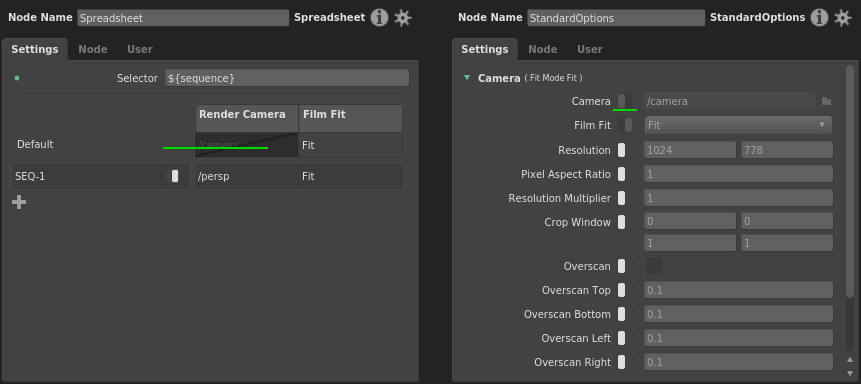Select Spreadsheet Node tab

[93, 49]
